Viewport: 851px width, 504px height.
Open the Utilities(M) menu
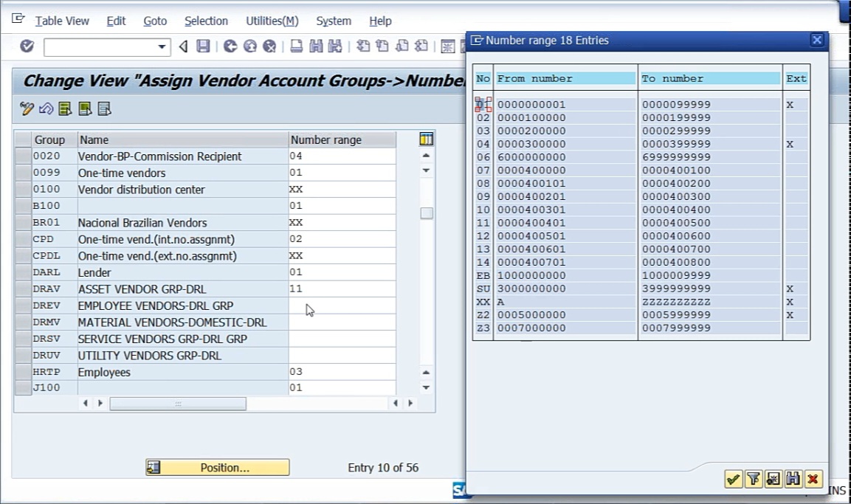pyautogui.click(x=272, y=21)
